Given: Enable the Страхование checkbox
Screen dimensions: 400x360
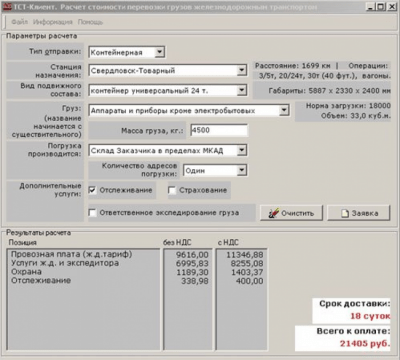Looking at the screenshot, I should point(172,190).
